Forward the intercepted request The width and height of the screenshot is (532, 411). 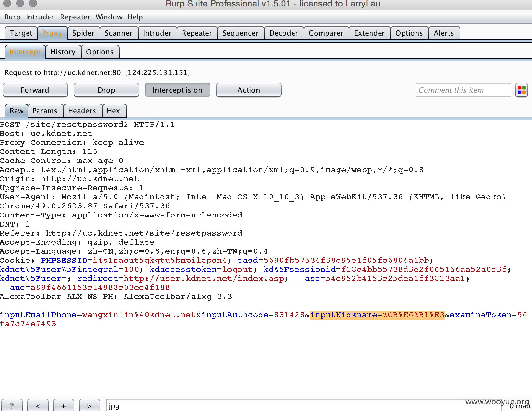pyautogui.click(x=35, y=90)
